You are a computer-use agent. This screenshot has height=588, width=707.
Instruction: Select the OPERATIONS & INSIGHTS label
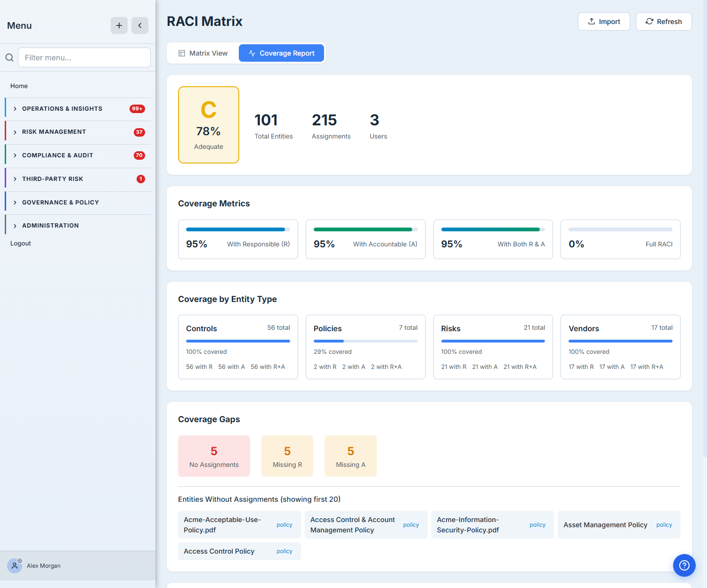click(62, 109)
